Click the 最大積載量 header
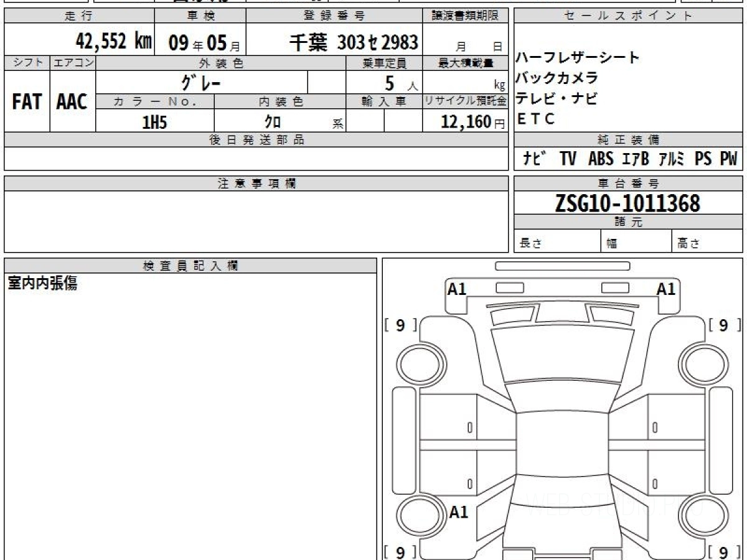 (466, 63)
